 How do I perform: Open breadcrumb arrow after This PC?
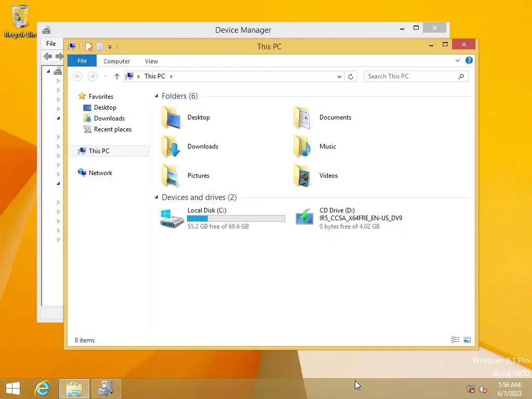pyautogui.click(x=171, y=76)
